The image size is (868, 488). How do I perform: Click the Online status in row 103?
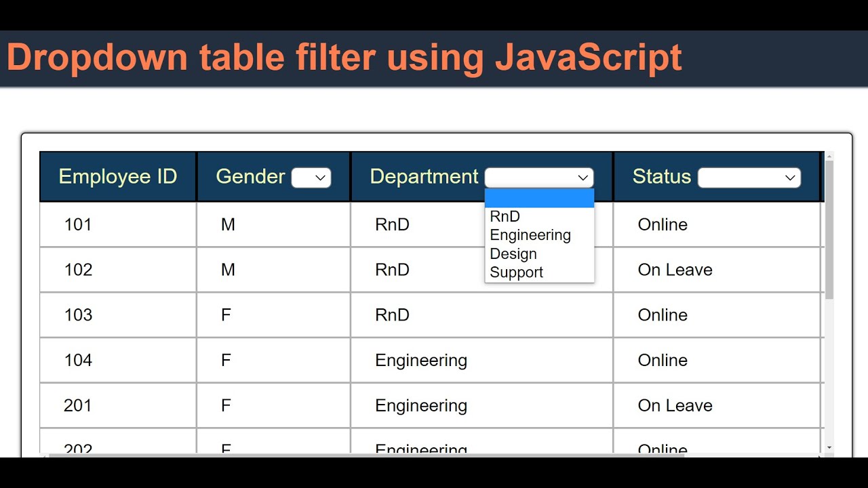717,315
